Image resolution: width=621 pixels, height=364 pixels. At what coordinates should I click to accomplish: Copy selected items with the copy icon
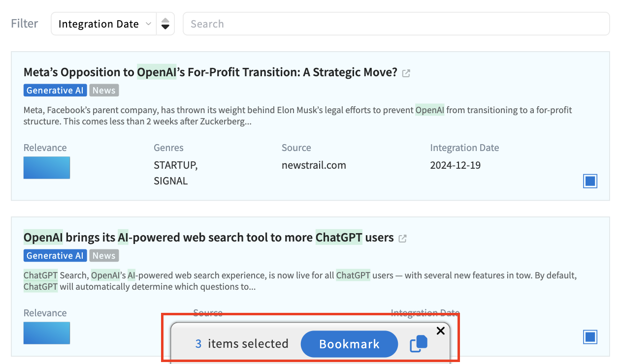point(419,344)
